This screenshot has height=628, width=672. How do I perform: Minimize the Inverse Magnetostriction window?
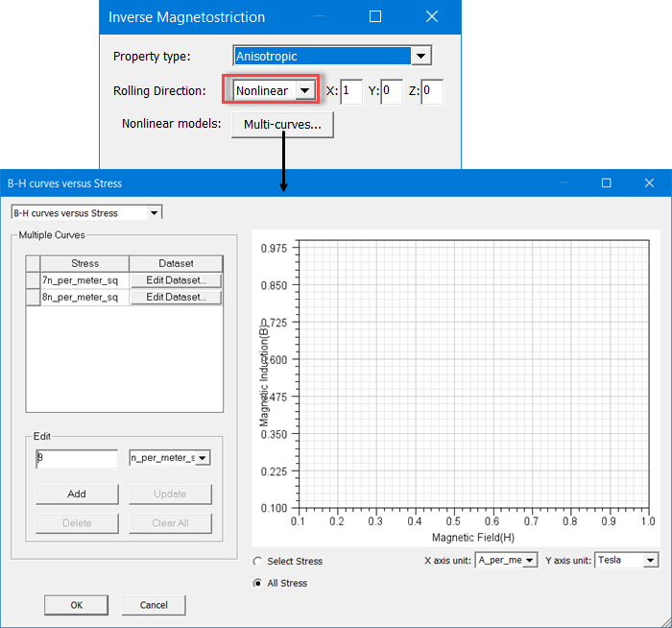coord(320,16)
